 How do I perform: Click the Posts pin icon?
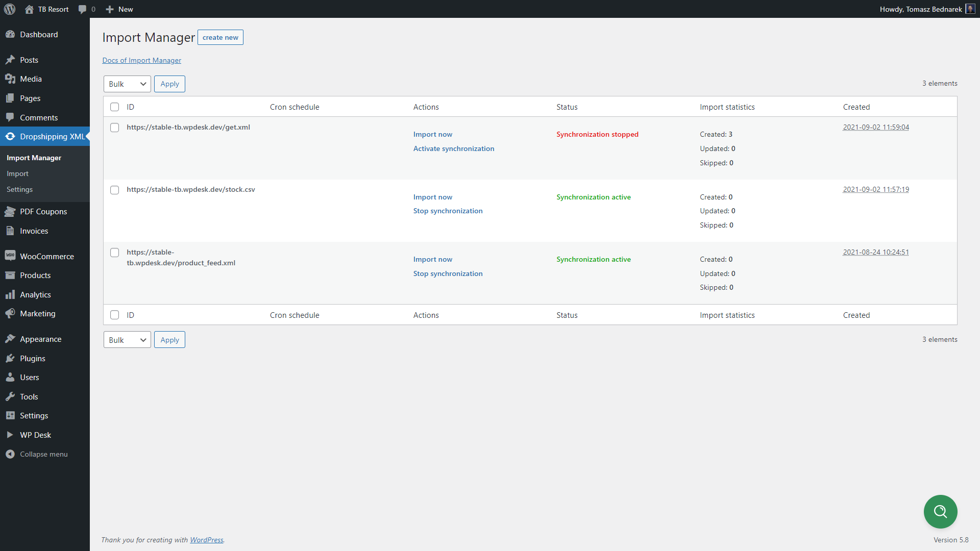tap(10, 60)
